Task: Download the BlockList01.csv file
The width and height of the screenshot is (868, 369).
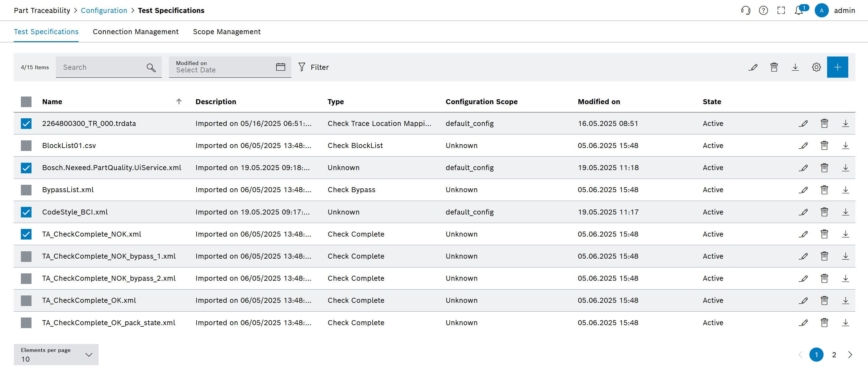Action: coord(845,146)
